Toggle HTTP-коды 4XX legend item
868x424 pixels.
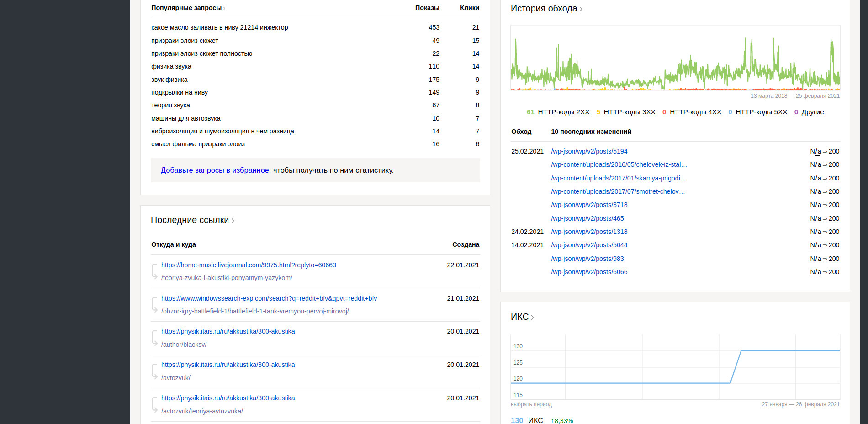(x=692, y=112)
